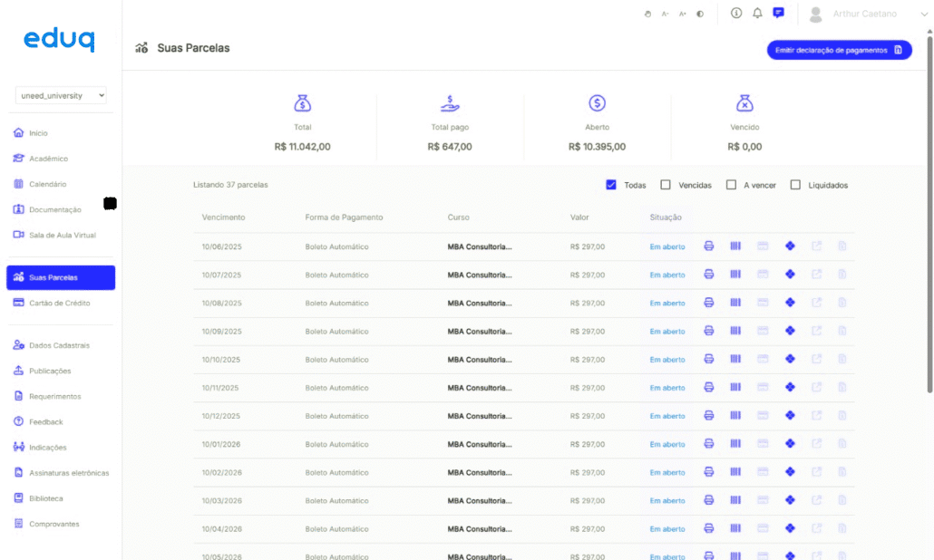Screen dimensions: 934x560
Task: Open the blue chat messages icon
Action: pos(778,14)
